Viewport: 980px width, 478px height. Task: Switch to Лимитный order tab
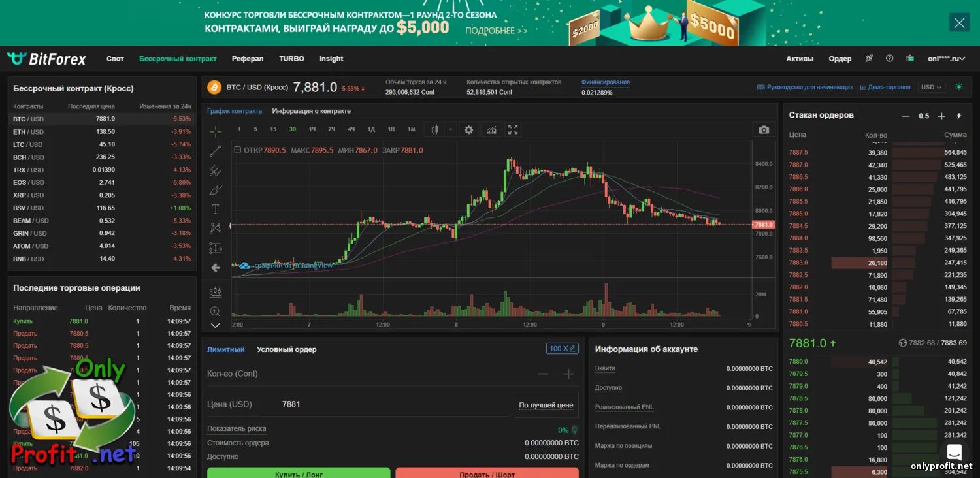[x=225, y=349]
